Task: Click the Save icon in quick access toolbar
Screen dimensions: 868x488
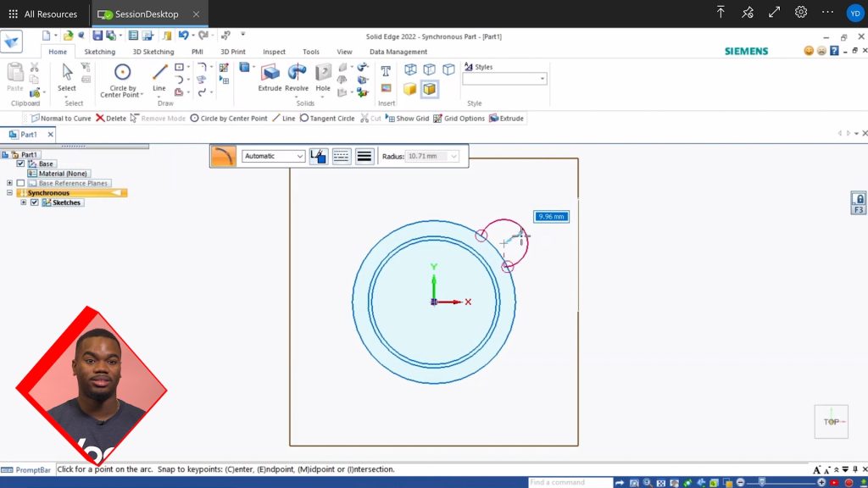Action: [97, 36]
